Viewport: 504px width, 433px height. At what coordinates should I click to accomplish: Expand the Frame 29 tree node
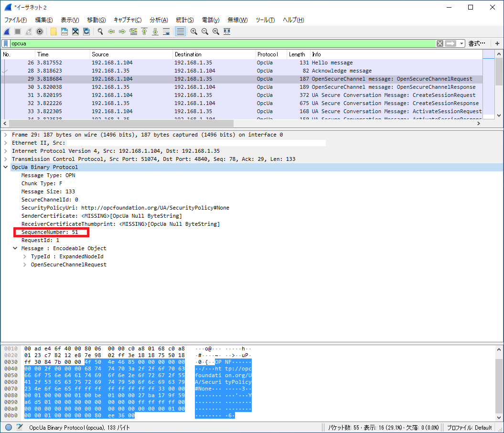coord(5,135)
